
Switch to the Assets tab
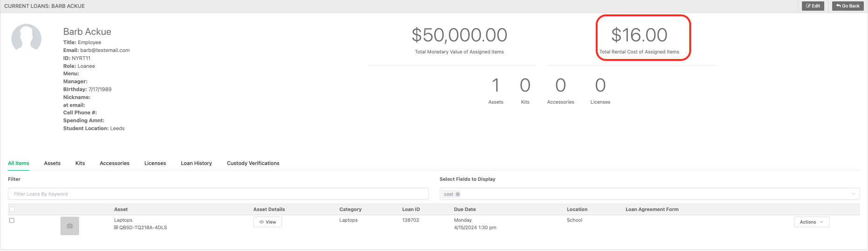click(52, 163)
